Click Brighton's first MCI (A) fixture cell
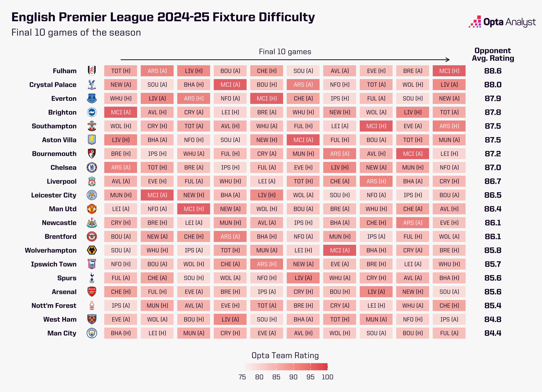Screen dimensions: 542x392 tap(121, 112)
